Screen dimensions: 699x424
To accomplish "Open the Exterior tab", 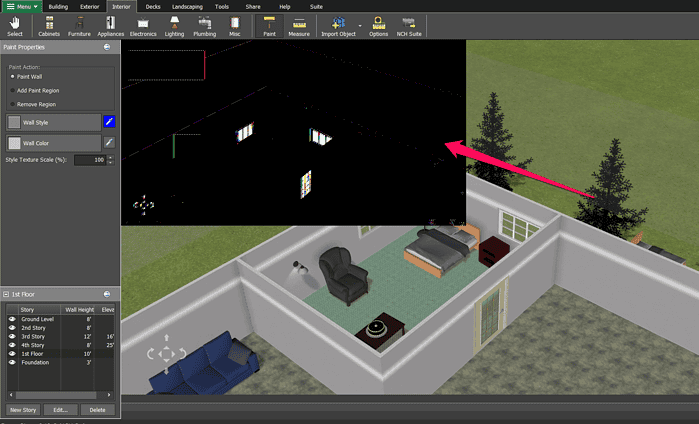I will 90,7.
